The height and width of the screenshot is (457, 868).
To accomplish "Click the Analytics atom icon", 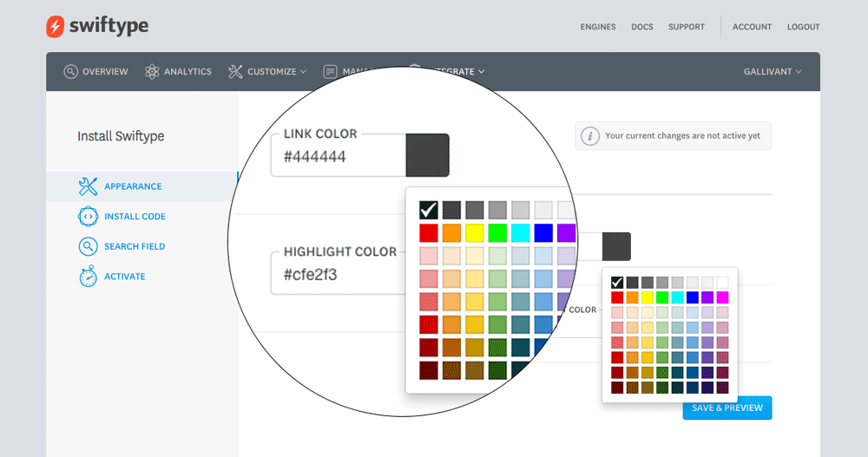I will click(x=153, y=72).
